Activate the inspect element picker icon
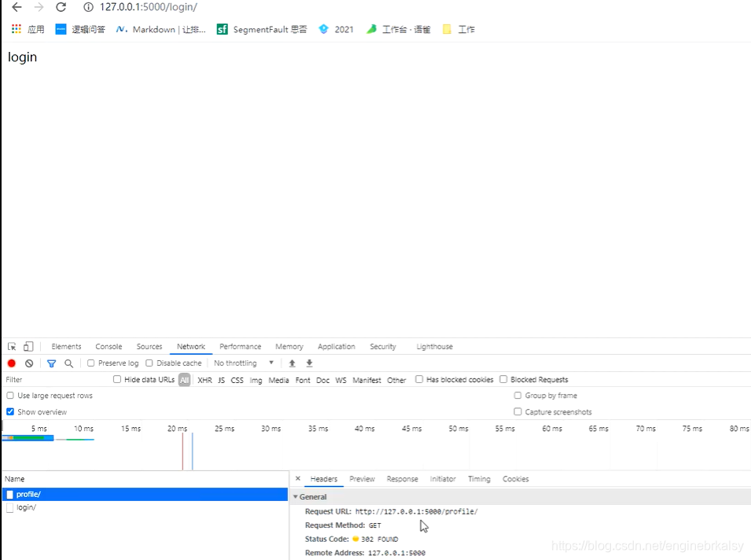 point(12,346)
